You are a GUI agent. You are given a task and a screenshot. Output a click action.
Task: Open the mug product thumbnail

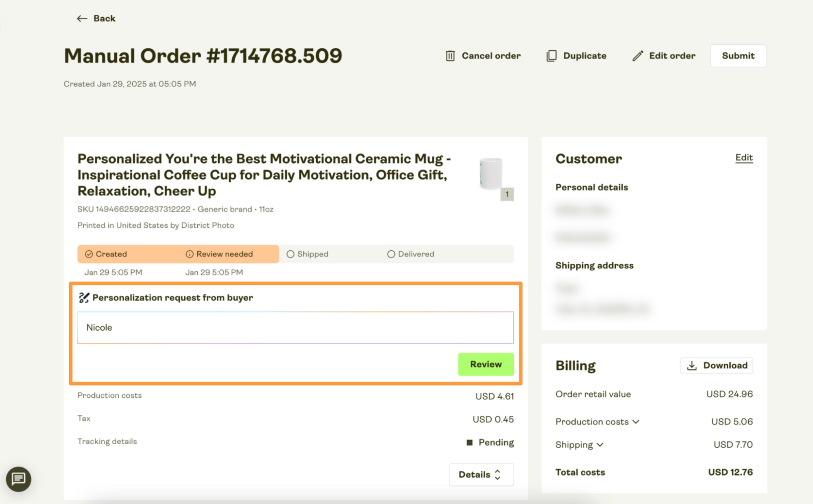click(491, 174)
